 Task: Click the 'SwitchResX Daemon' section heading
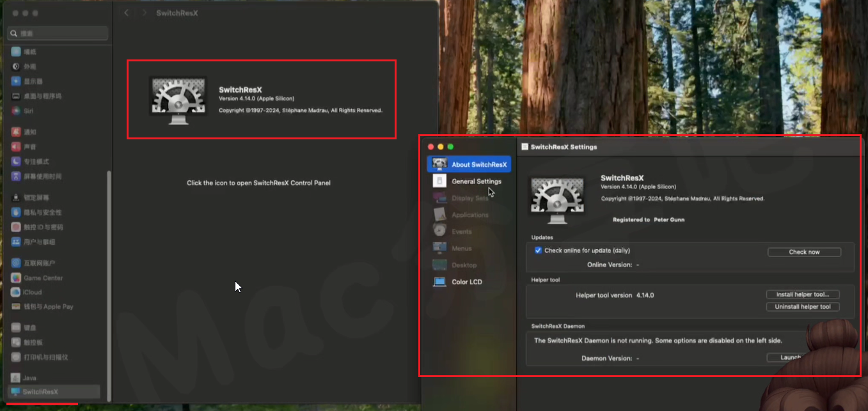tap(558, 326)
